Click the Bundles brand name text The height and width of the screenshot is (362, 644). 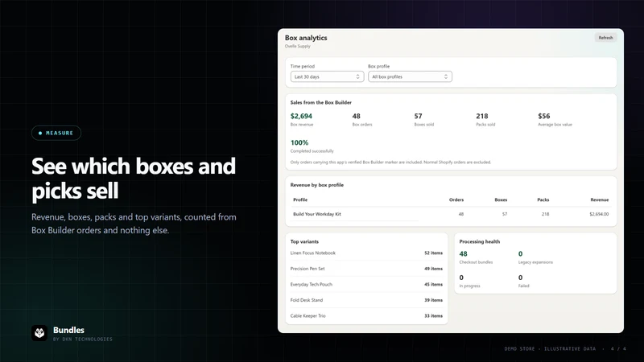click(x=68, y=330)
